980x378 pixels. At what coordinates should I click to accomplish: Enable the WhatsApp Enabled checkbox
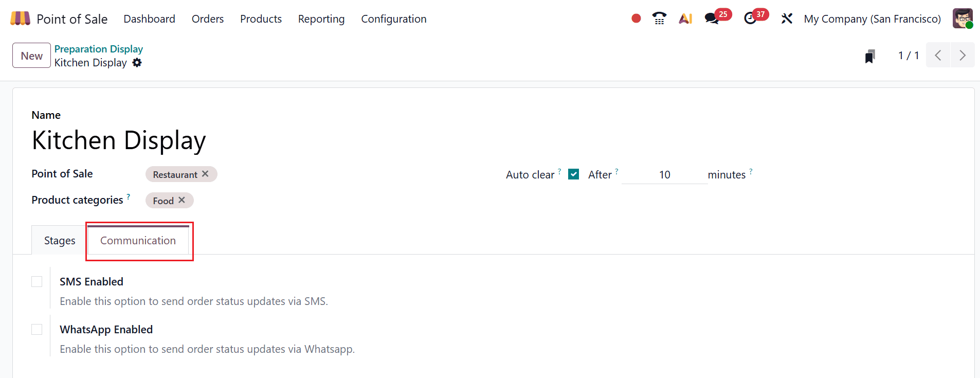[37, 329]
